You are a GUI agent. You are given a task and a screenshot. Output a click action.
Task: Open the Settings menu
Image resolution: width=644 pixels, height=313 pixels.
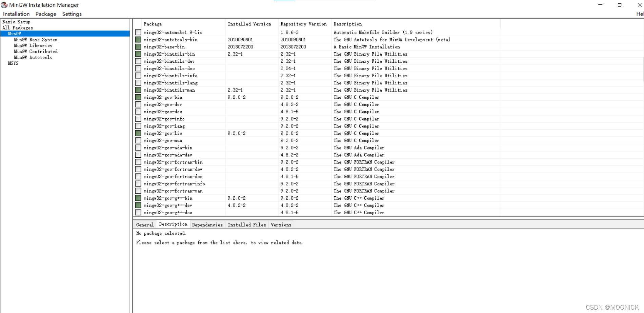[72, 14]
